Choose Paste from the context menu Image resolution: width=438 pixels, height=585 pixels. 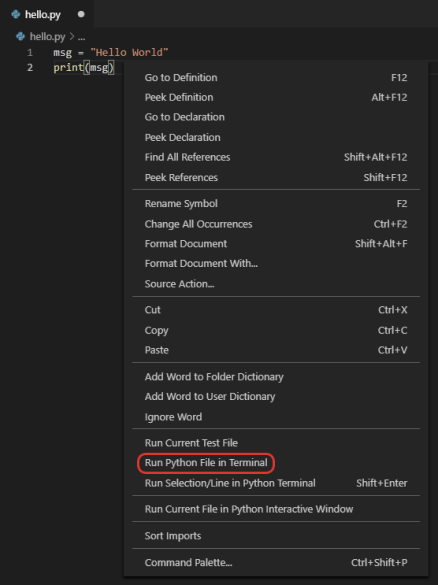[276, 350]
